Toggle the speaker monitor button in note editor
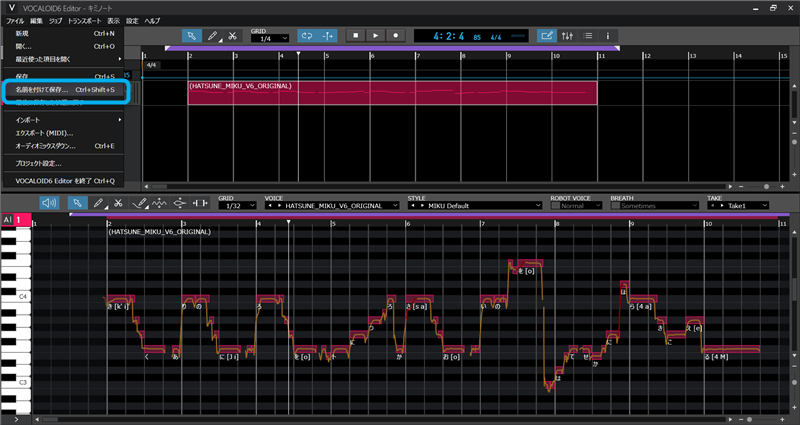 pyautogui.click(x=49, y=203)
